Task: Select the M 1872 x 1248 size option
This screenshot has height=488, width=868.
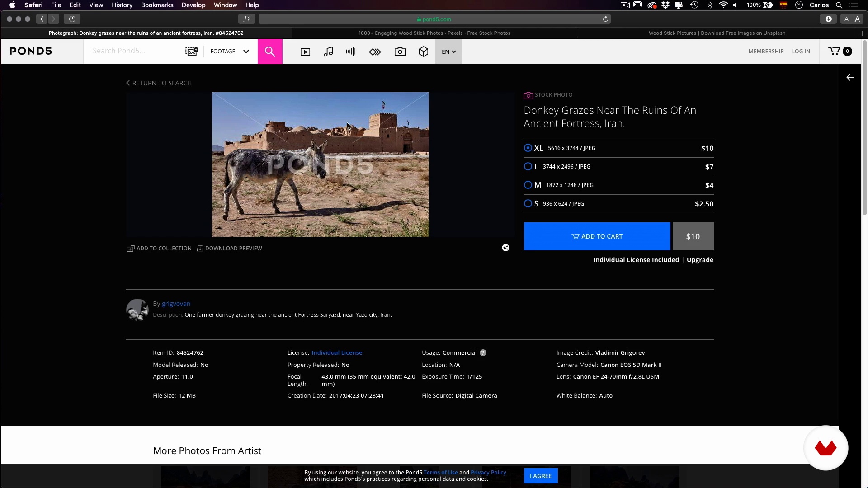Action: [528, 185]
